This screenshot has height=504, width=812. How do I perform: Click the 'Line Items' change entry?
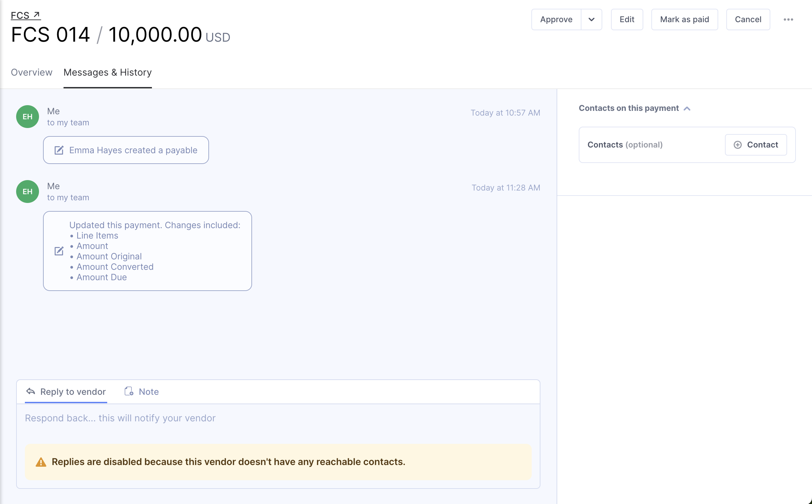97,236
